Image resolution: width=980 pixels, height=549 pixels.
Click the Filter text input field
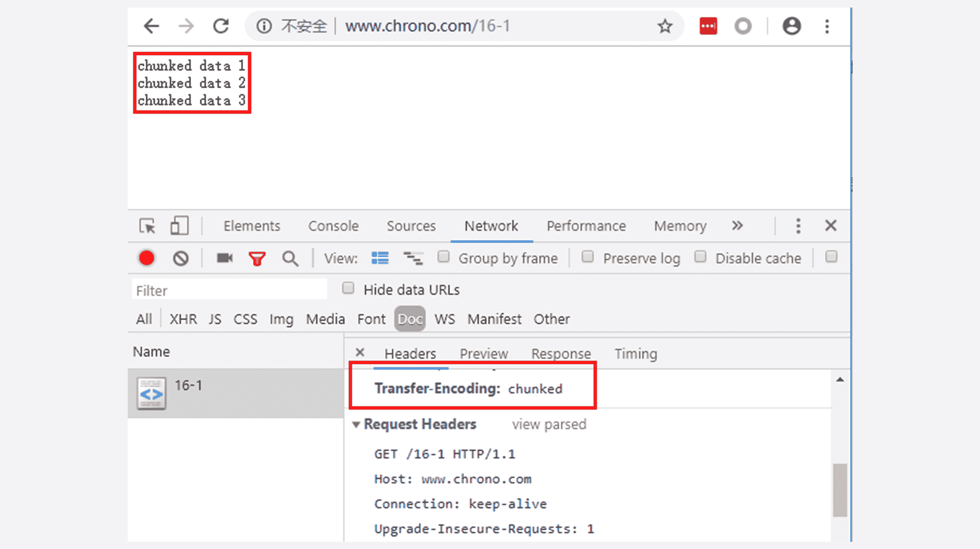click(x=229, y=291)
